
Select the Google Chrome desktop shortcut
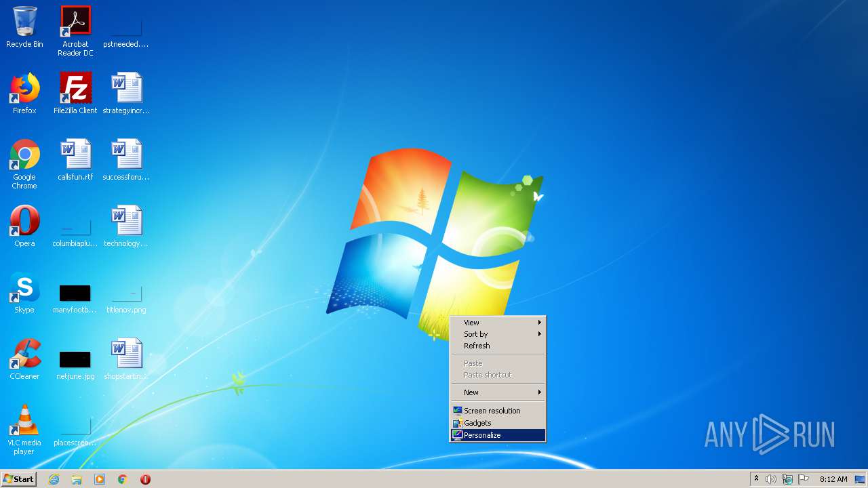(24, 164)
